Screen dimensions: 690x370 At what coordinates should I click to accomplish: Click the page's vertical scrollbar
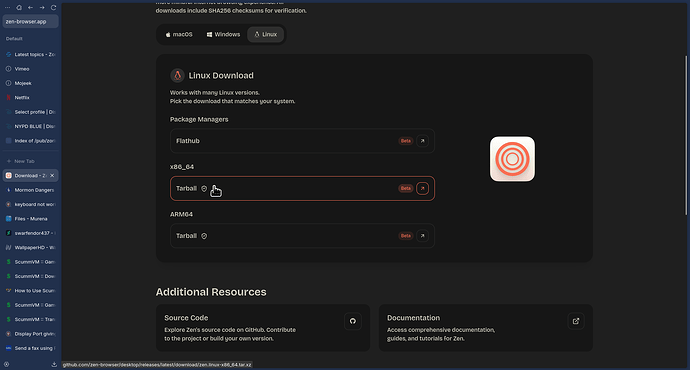[686, 136]
